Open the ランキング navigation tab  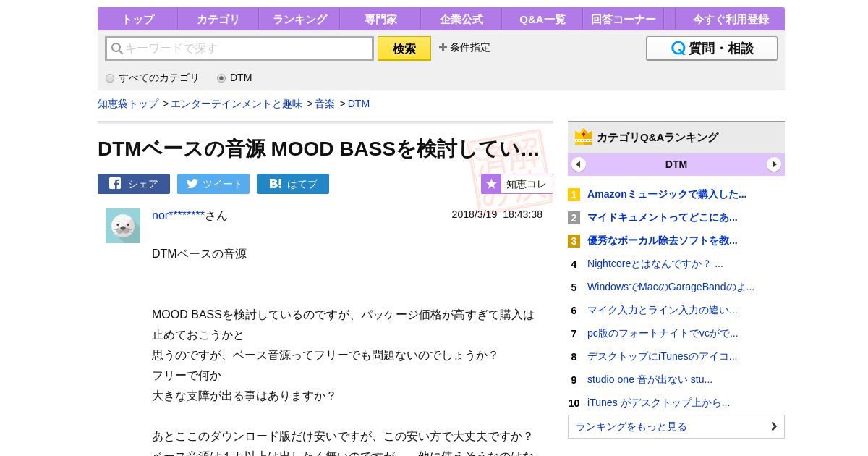299,20
